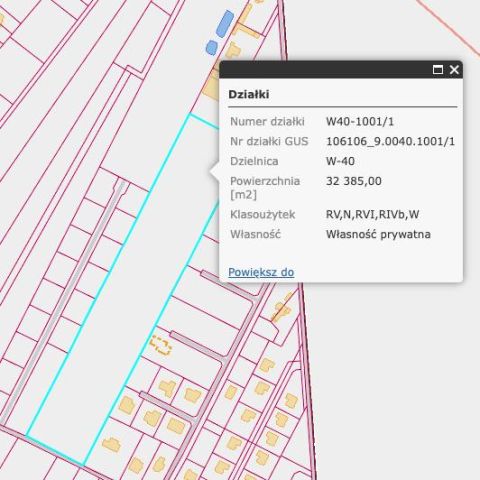480x480 pixels.
Task: Click the Własność prywatna value
Action: 378,234
